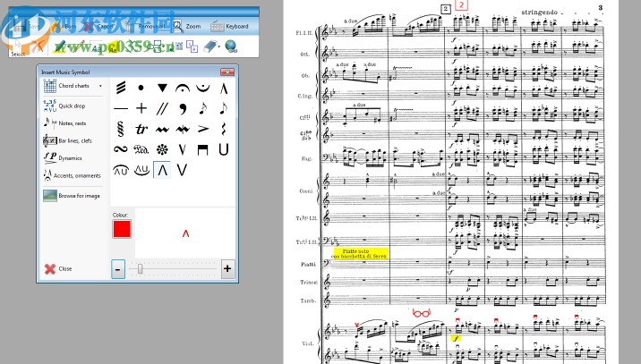641x364 pixels.
Task: Click the Burn toolbar button
Action: pyautogui.click(x=64, y=26)
